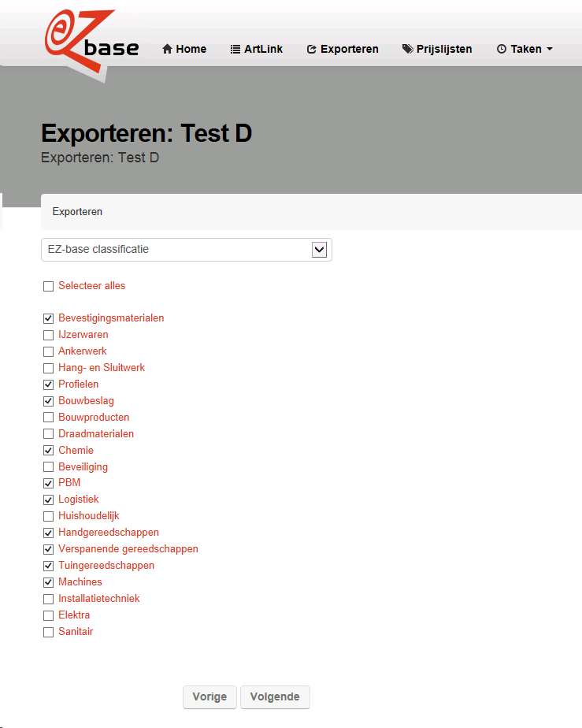Go to the ArtLink menu

[256, 49]
